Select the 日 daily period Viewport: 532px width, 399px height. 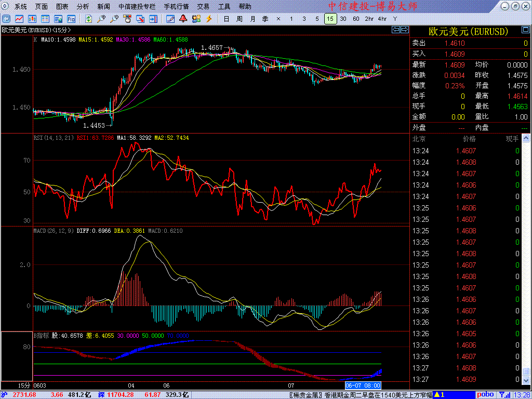click(x=227, y=19)
